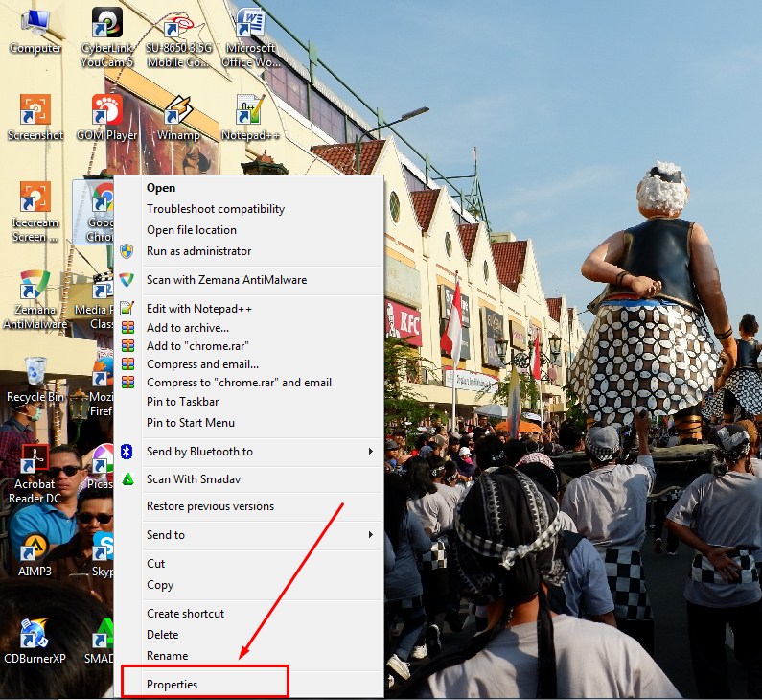Choose Compress to "chrome.rar" and email
The image size is (762, 700).
coord(248,383)
